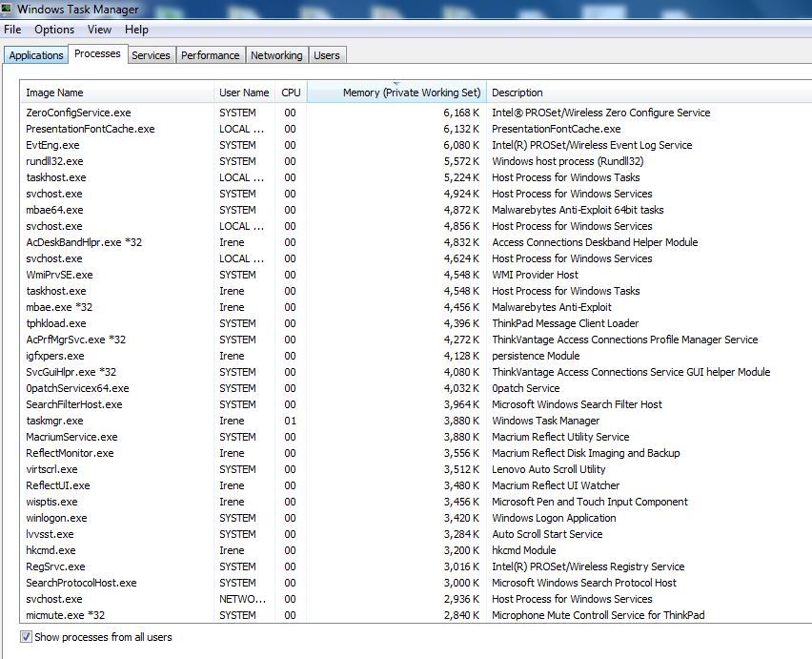Sort by Memory (Private Working Set) column

pyautogui.click(x=397, y=93)
